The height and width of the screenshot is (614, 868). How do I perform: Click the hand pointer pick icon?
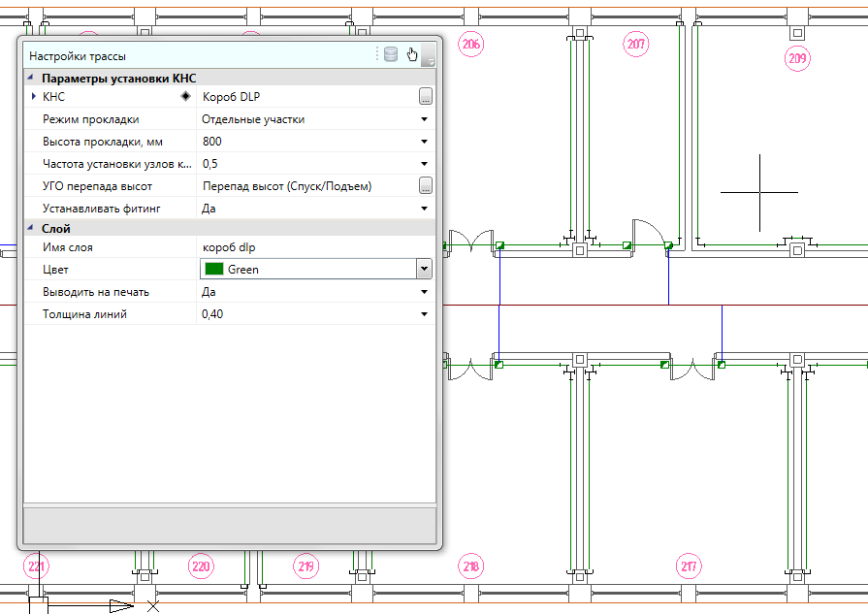coord(412,54)
